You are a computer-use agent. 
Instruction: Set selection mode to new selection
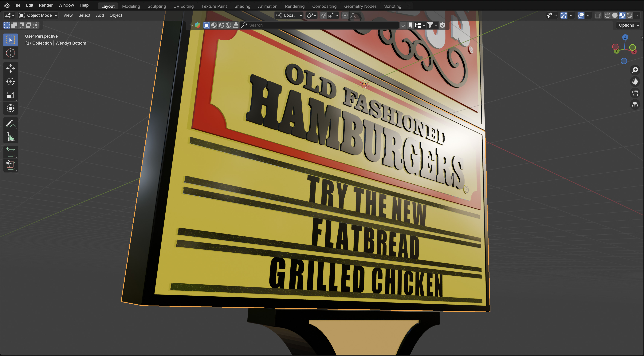click(x=7, y=25)
